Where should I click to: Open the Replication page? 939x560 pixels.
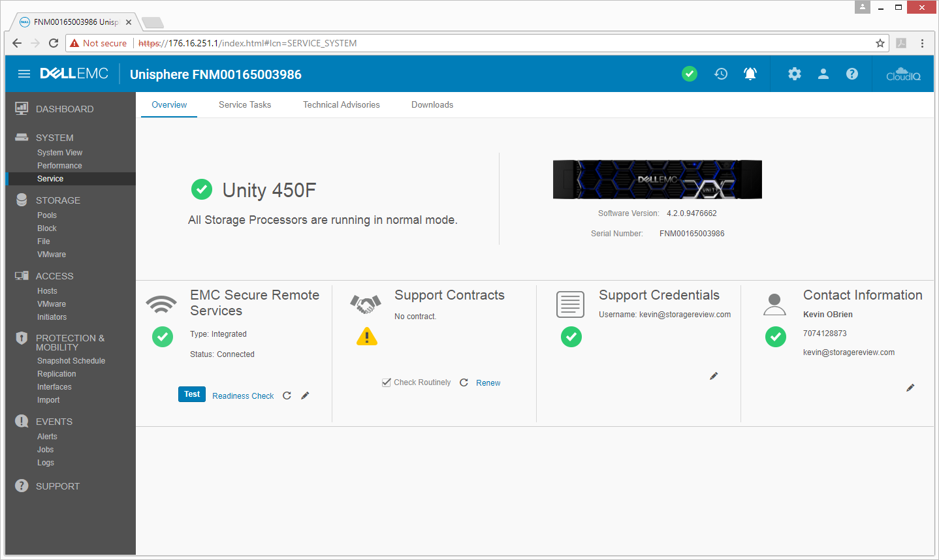[x=57, y=374]
